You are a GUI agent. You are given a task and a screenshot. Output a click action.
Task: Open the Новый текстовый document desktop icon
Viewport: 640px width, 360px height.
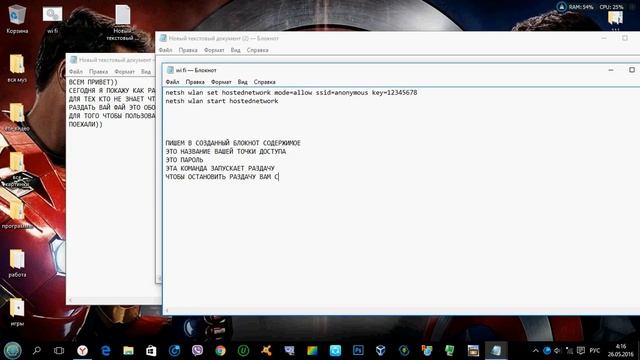(x=122, y=22)
